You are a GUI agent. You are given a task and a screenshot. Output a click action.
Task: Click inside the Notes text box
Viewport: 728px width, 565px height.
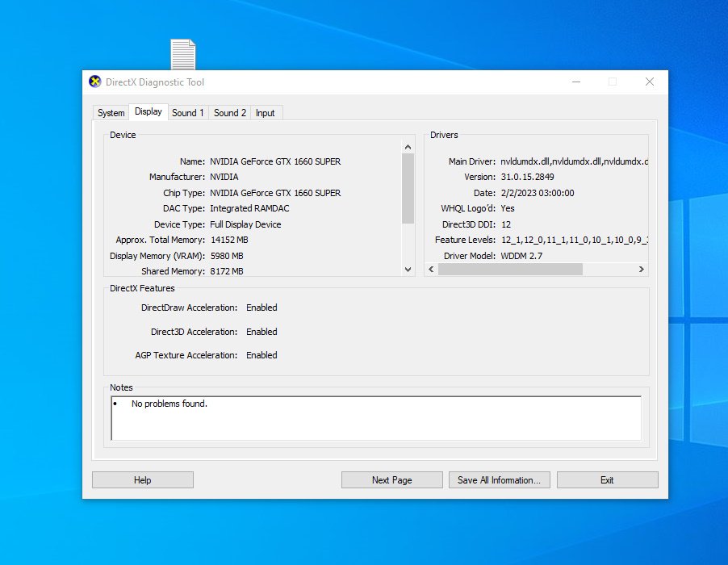[x=376, y=418]
